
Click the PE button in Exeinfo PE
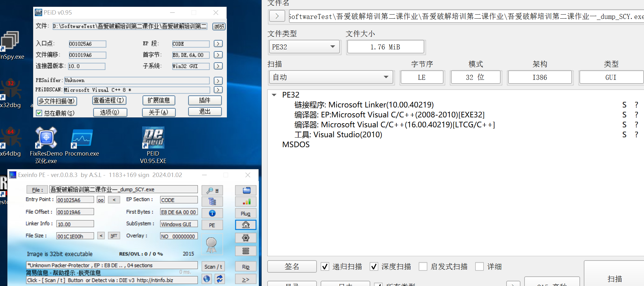212,225
